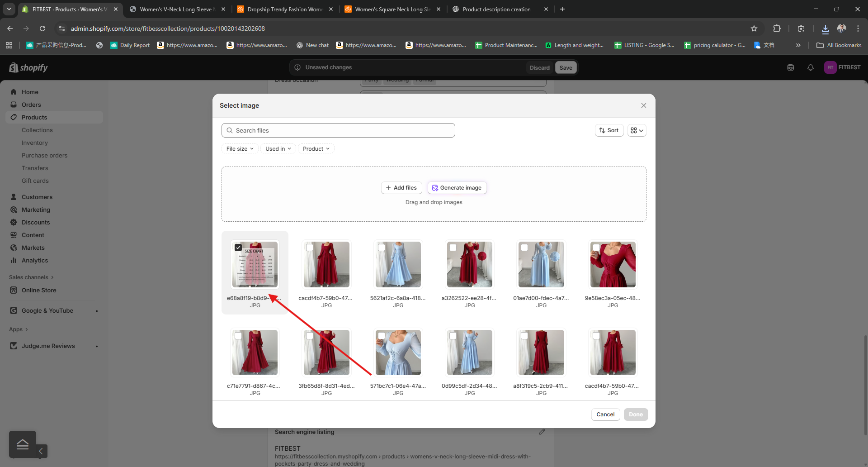Reload the page
The height and width of the screenshot is (467, 868).
click(x=42, y=29)
